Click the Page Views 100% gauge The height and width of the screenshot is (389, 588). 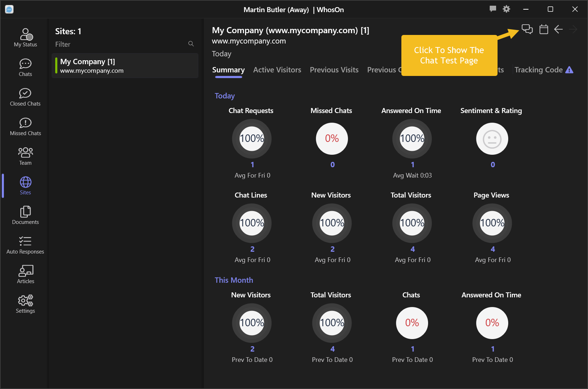tap(492, 223)
